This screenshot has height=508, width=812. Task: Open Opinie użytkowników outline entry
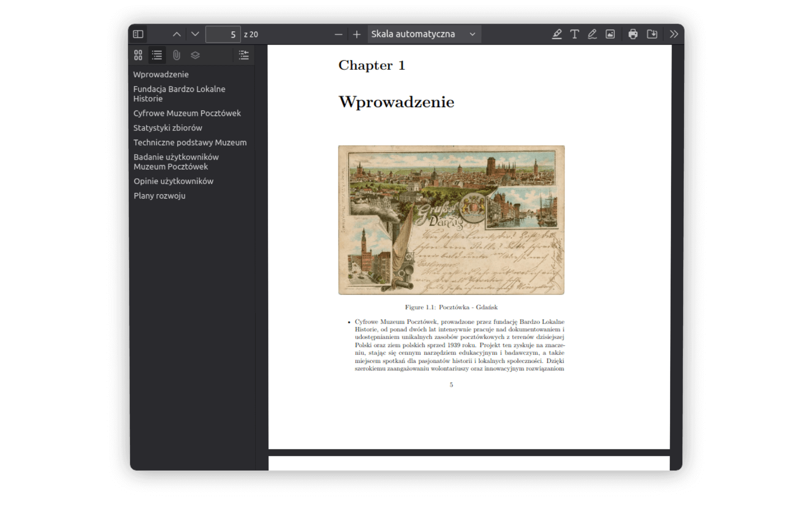click(x=173, y=181)
